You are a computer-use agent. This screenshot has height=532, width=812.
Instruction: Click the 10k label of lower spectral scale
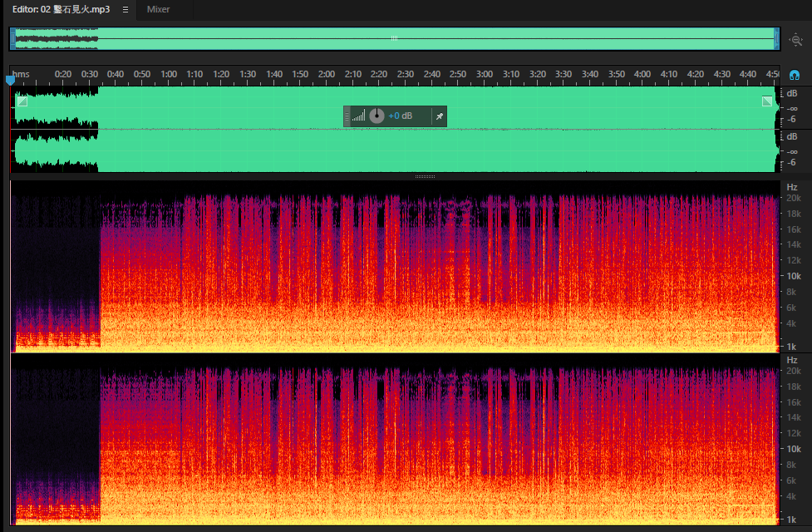coord(794,449)
